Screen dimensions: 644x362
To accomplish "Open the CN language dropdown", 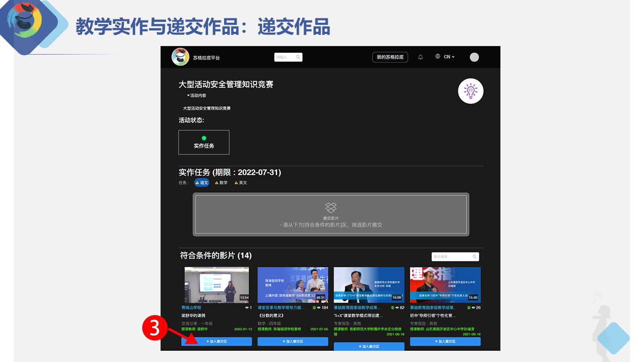I will point(449,57).
